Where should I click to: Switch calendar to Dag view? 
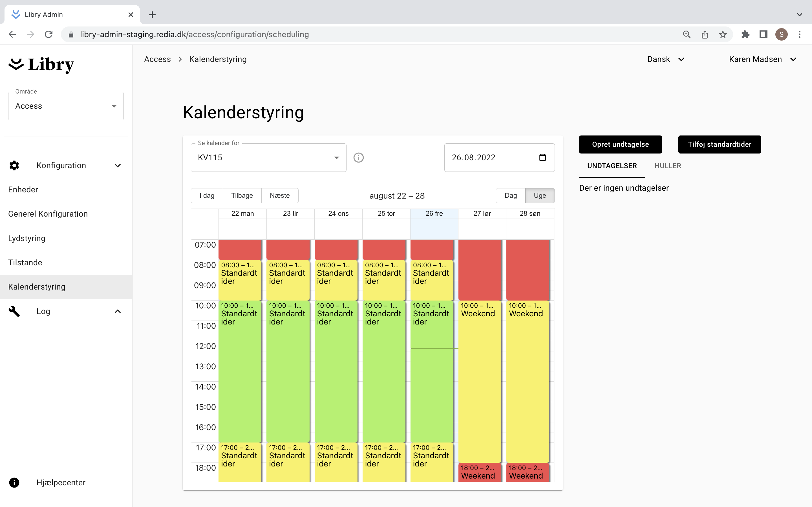[x=510, y=195]
